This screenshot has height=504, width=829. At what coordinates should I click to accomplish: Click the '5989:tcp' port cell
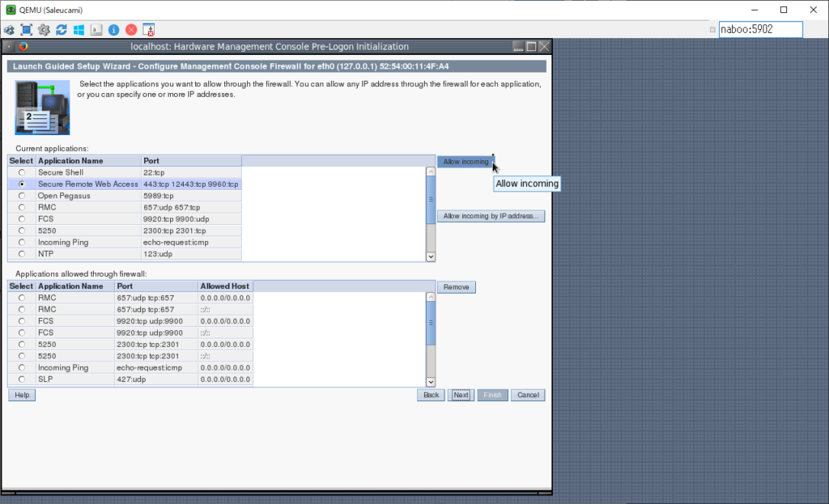191,196
